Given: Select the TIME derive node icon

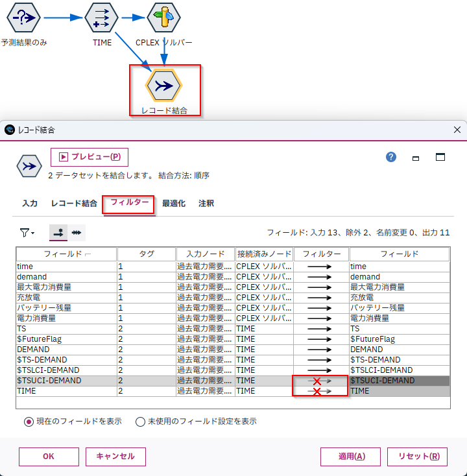Looking at the screenshot, I should 101,18.
